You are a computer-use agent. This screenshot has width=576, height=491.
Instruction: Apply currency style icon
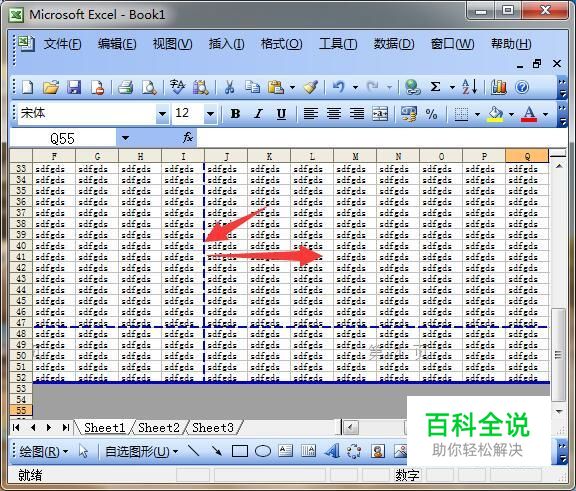coord(408,114)
